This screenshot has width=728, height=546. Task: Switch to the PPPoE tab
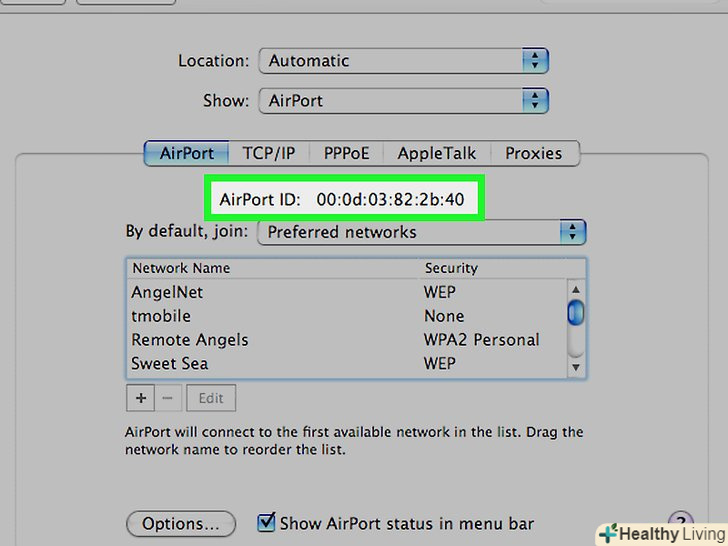(346, 153)
